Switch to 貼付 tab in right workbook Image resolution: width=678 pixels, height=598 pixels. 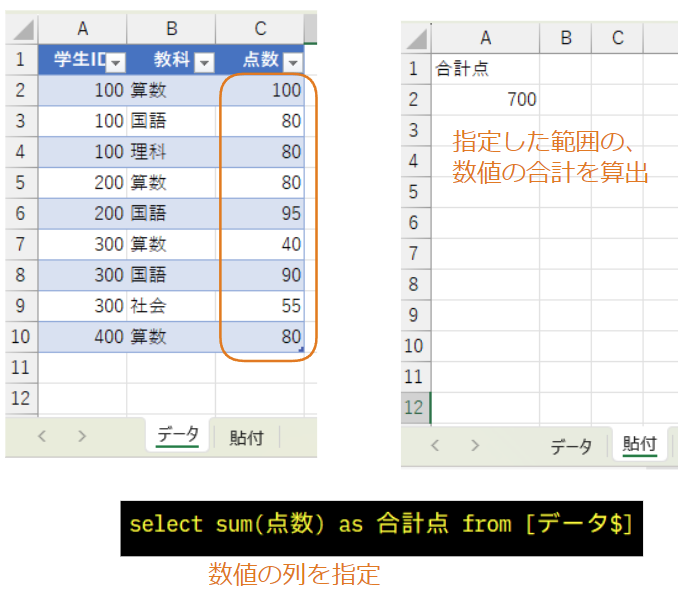click(x=640, y=445)
